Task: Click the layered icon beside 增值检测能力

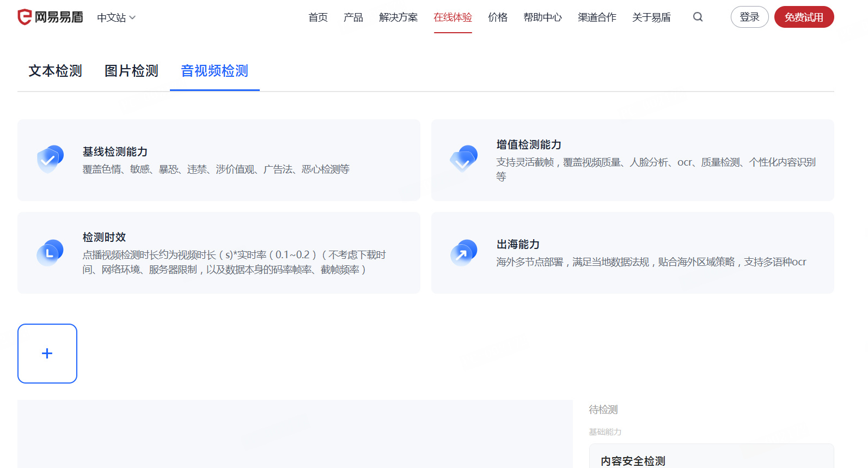Action: pos(464,159)
